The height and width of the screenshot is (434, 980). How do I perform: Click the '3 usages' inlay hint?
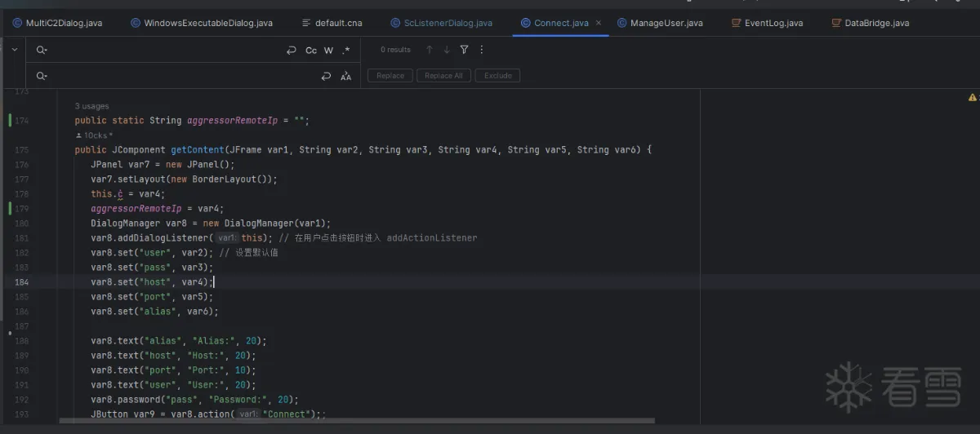coord(91,106)
